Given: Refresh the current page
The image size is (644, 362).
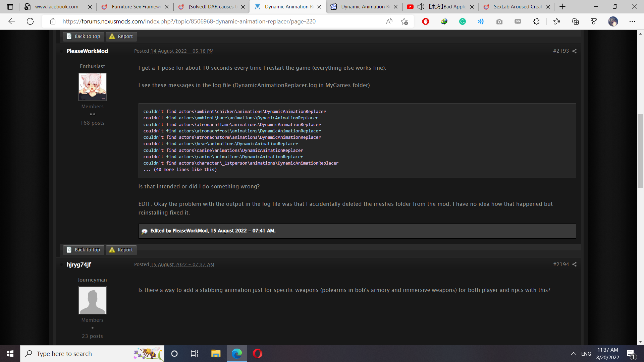Looking at the screenshot, I should (30, 21).
